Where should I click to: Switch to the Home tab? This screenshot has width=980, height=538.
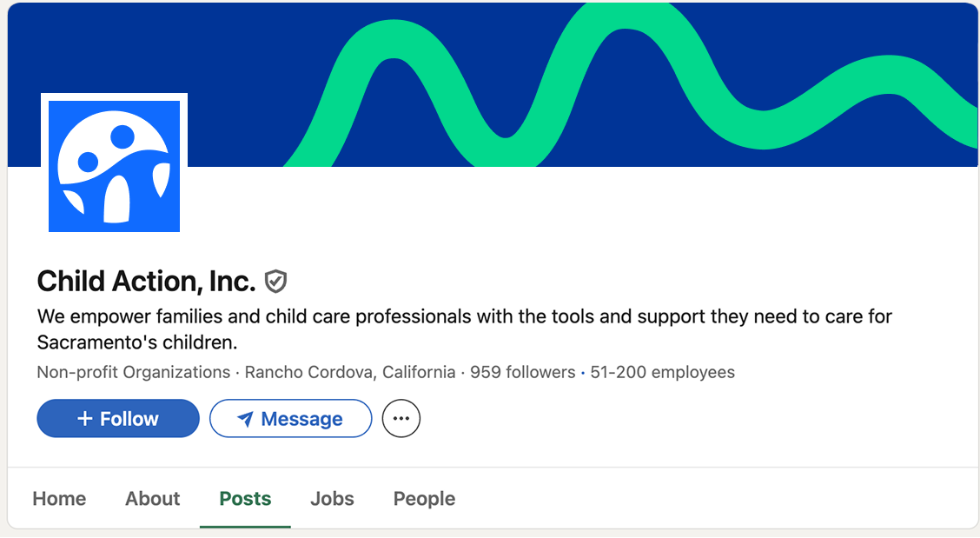(x=59, y=499)
